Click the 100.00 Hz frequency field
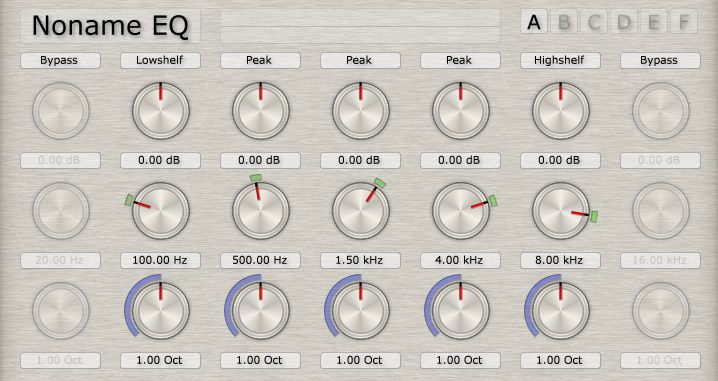718x381 pixels. [x=160, y=260]
